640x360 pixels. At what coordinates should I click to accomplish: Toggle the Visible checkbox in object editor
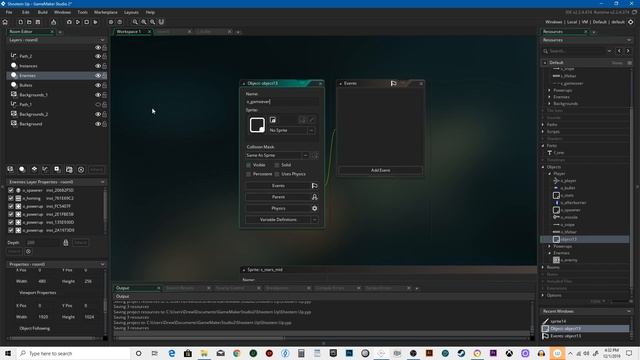click(x=249, y=165)
